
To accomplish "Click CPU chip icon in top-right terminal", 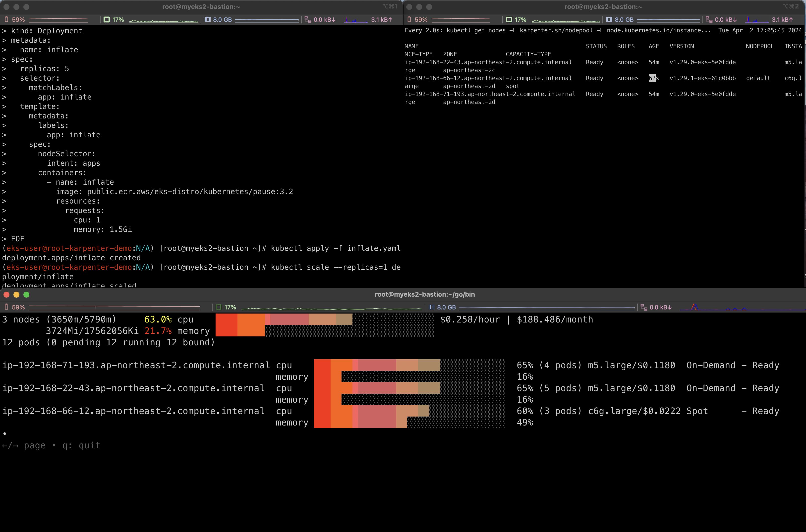I will (x=509, y=20).
